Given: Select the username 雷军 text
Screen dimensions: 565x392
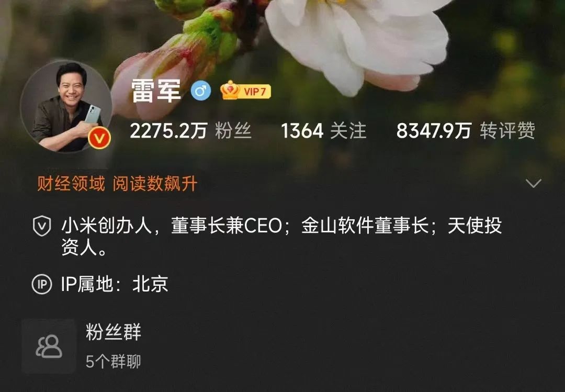Looking at the screenshot, I should (156, 91).
